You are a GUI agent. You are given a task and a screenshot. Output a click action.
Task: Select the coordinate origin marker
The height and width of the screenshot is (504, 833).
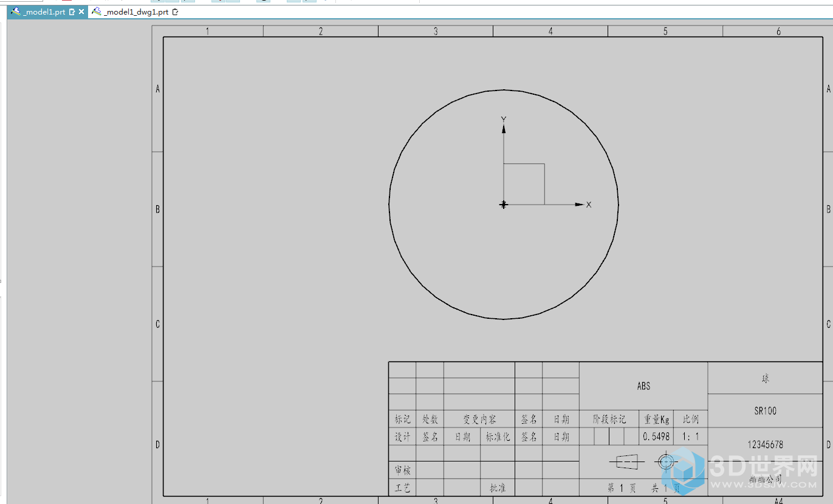503,205
